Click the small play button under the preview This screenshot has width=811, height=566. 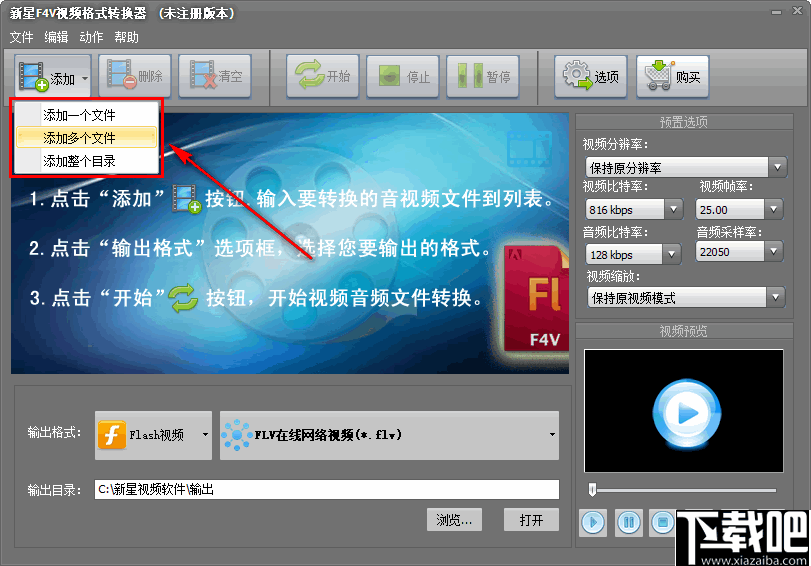coord(593,523)
